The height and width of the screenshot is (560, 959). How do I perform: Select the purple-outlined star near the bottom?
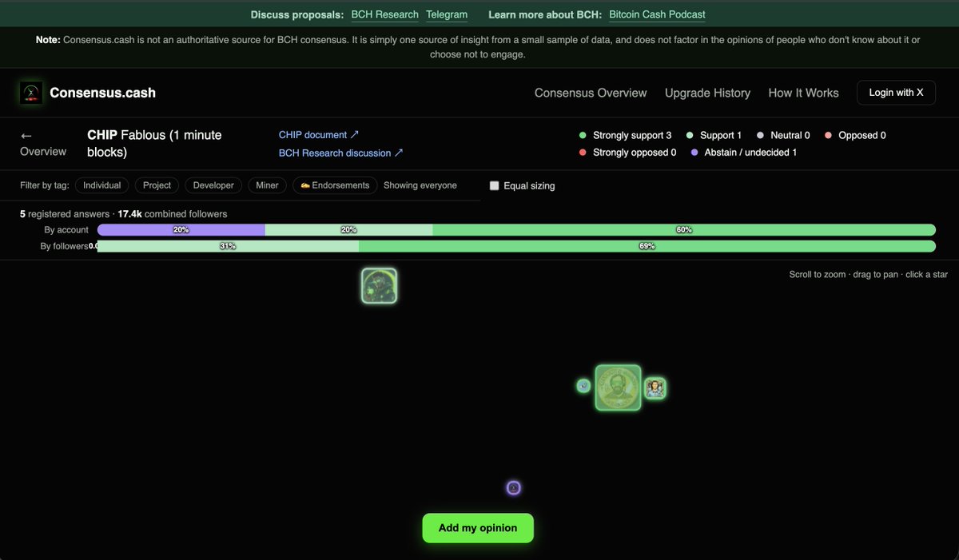pyautogui.click(x=514, y=487)
